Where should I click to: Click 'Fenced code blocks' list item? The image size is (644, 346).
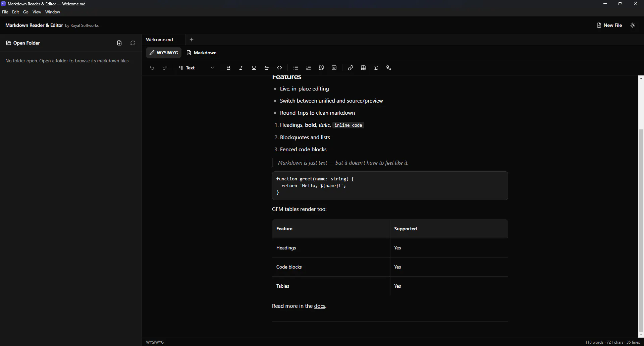point(303,150)
